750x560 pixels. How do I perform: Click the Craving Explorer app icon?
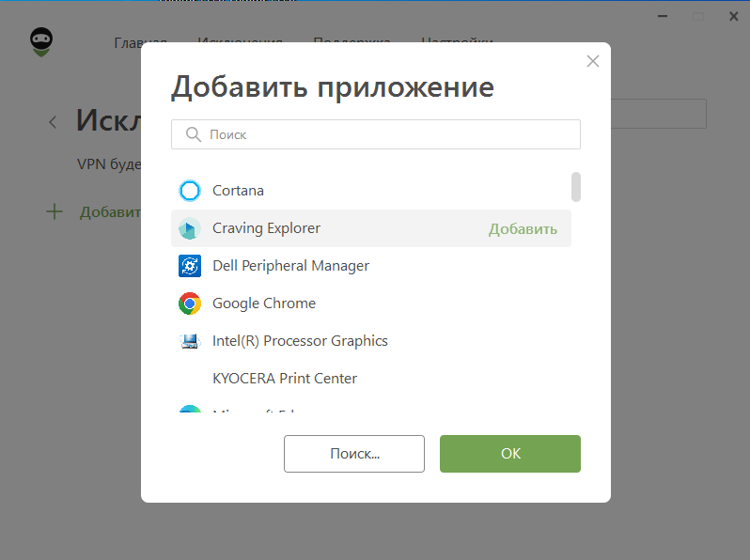click(190, 228)
